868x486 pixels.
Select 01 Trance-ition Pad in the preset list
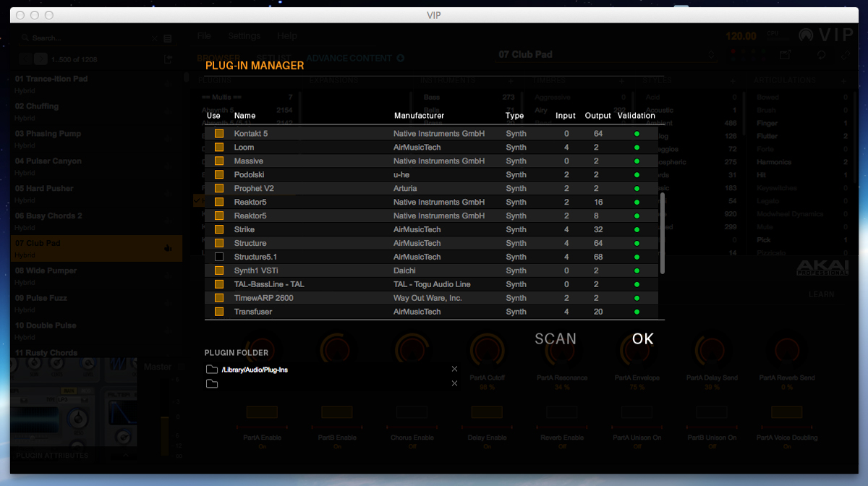[x=96, y=83]
